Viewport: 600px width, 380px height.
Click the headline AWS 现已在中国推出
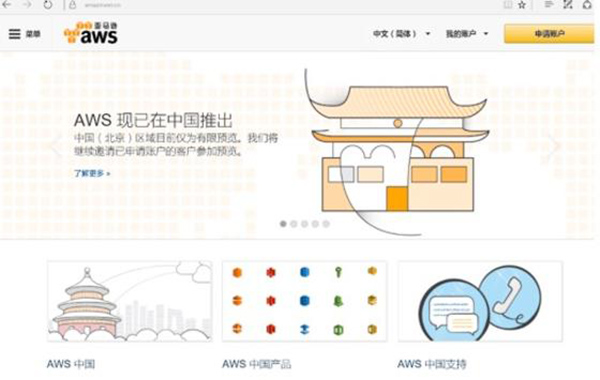click(153, 120)
